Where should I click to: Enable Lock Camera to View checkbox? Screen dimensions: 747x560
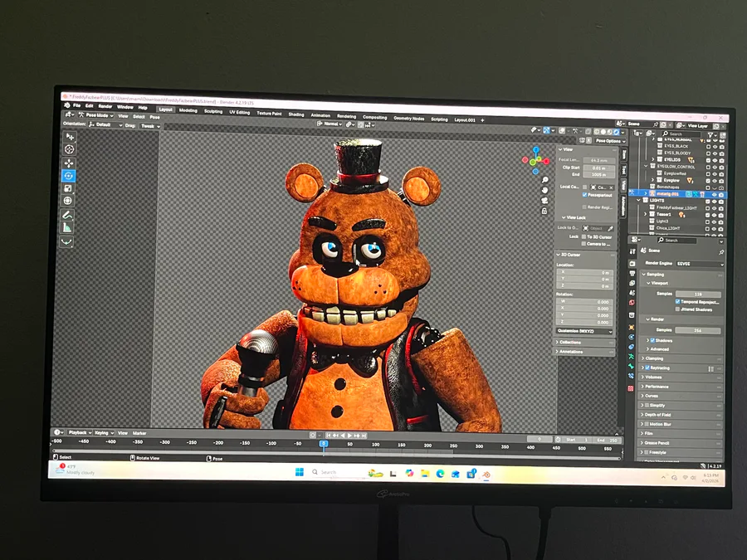tap(583, 244)
